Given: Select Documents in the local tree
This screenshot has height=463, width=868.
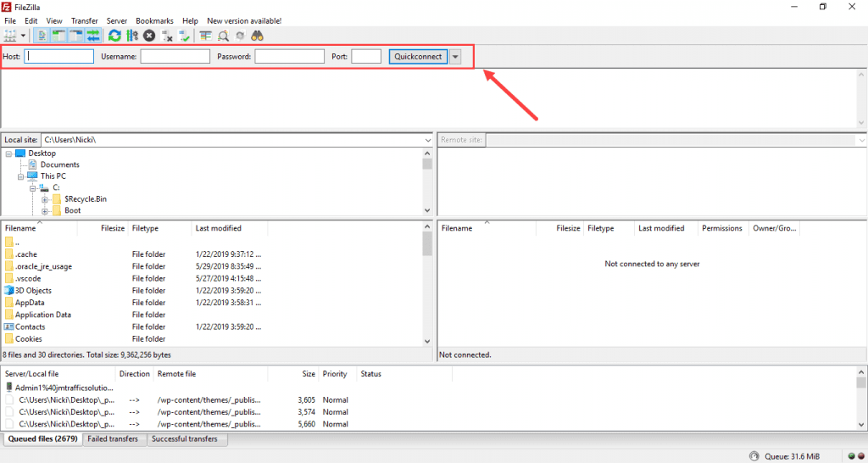Looking at the screenshot, I should pyautogui.click(x=60, y=165).
